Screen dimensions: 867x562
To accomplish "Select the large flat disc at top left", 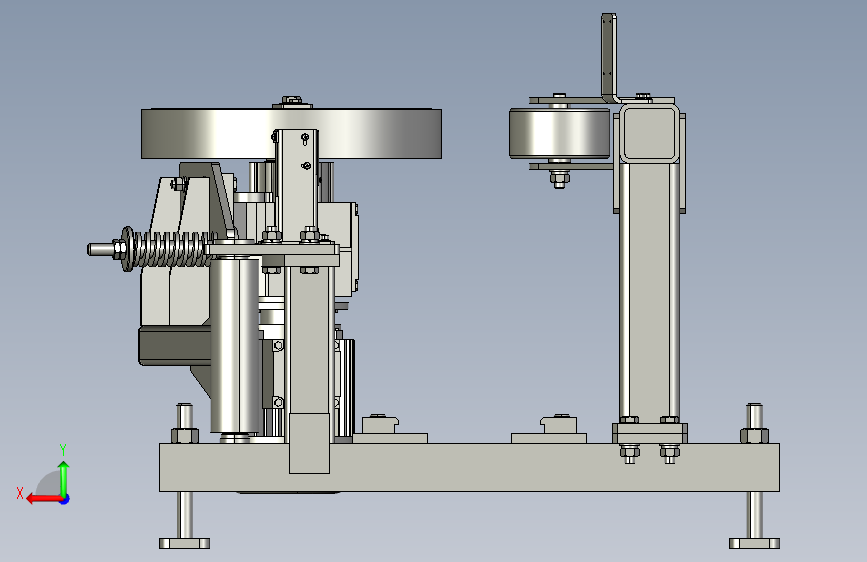I will [291, 133].
